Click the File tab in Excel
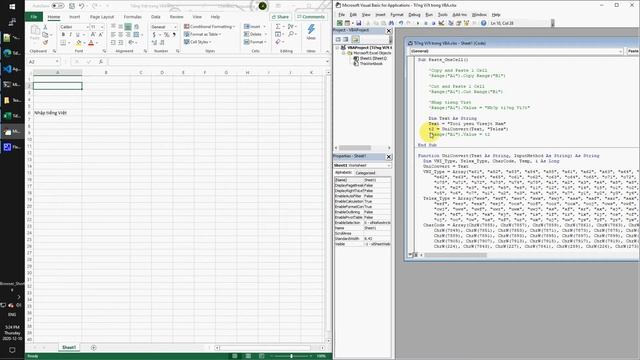640x360 pixels. 34,17
